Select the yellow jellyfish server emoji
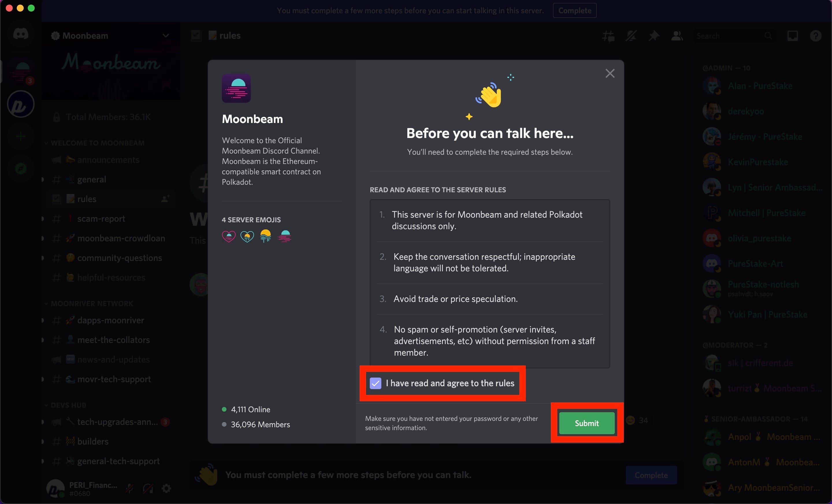 pos(266,236)
